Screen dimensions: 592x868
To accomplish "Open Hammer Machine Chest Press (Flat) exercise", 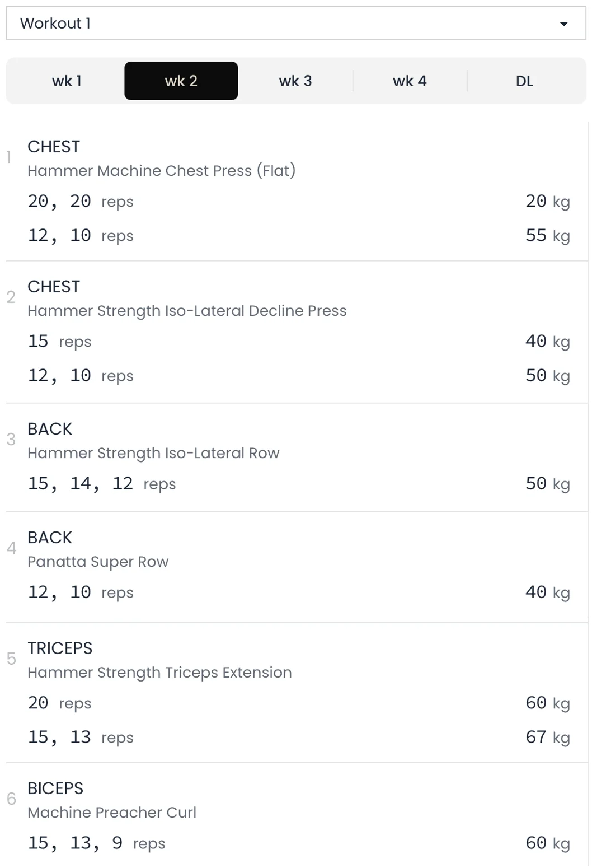I will point(161,171).
